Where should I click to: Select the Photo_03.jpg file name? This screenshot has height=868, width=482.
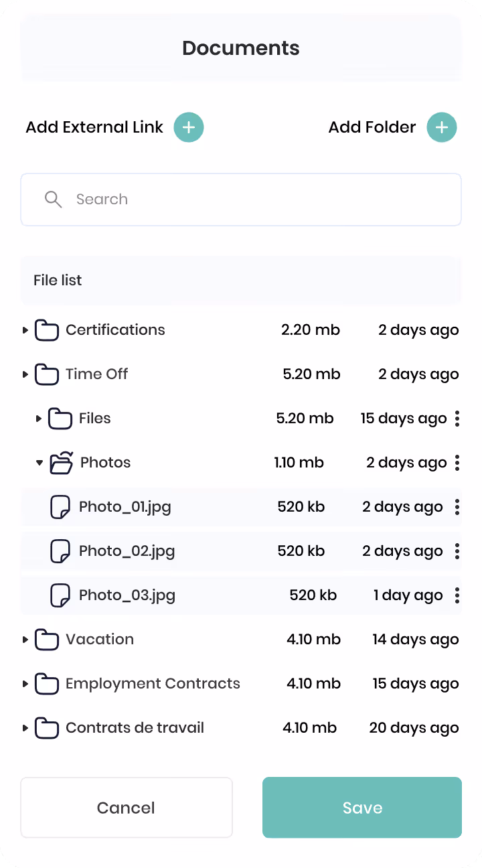[127, 595]
